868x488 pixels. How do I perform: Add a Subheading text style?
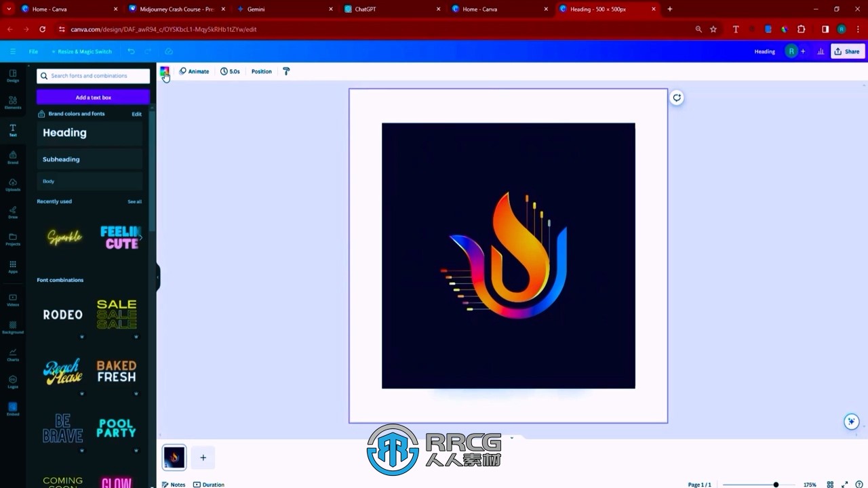[90, 159]
